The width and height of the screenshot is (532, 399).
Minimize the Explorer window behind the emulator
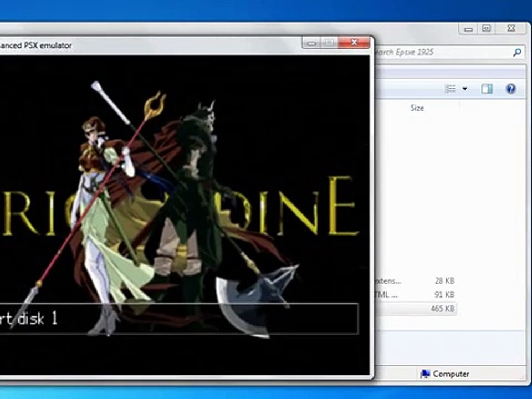(x=468, y=29)
